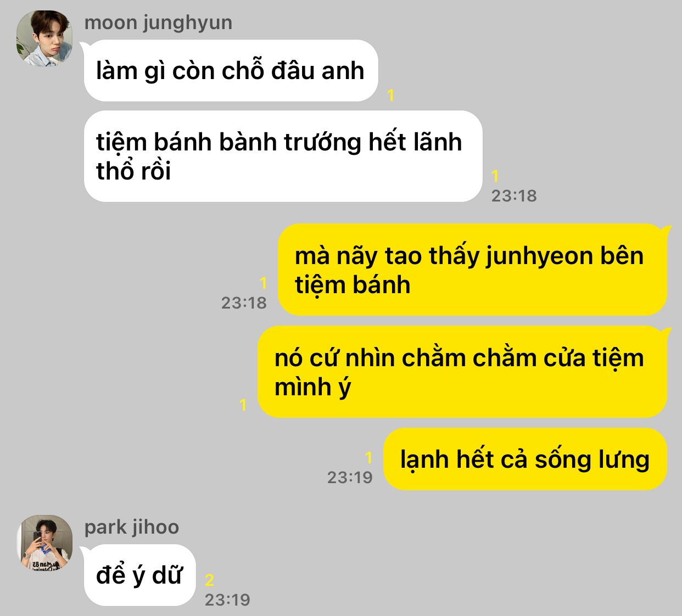
Task: Select yellow message mentioning junhyeon bên tiệm bánh
Action: (x=472, y=270)
